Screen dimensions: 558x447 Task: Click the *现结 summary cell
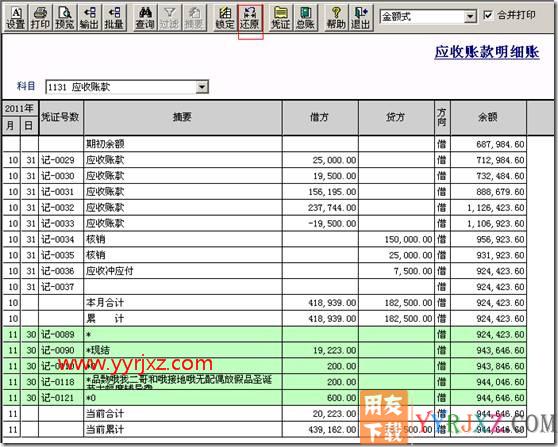click(183, 350)
